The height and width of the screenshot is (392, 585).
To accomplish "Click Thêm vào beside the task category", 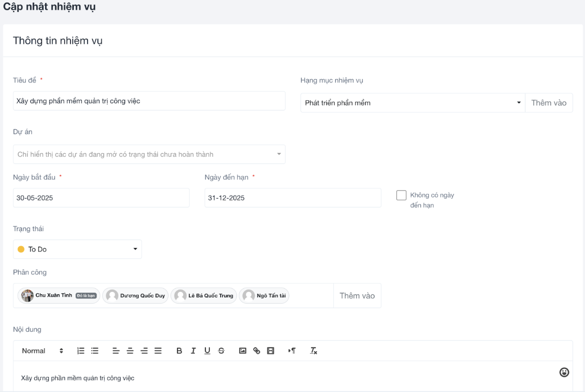I will (549, 103).
